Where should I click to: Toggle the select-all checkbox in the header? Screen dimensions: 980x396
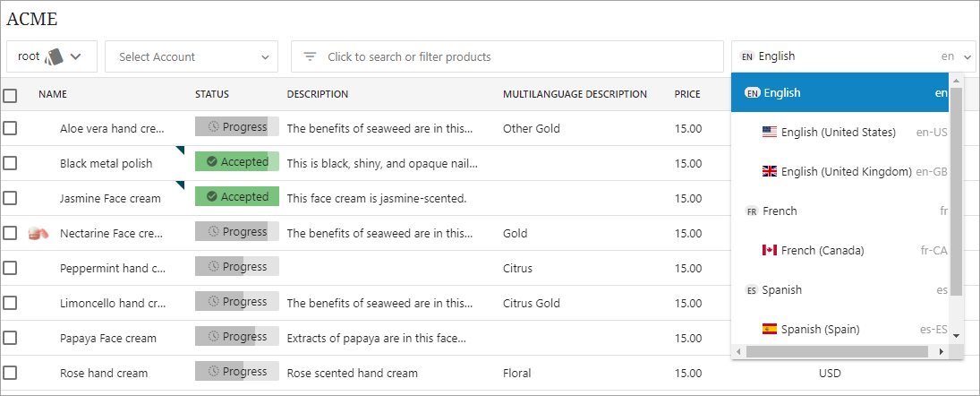click(10, 95)
